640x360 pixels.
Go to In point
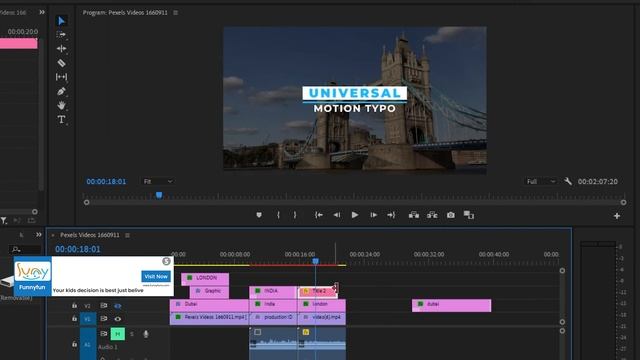[319, 215]
